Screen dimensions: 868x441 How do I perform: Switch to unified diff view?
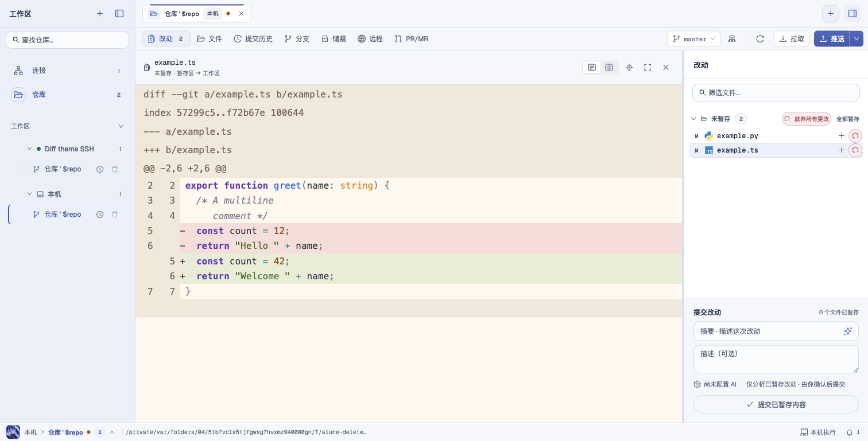[592, 68]
